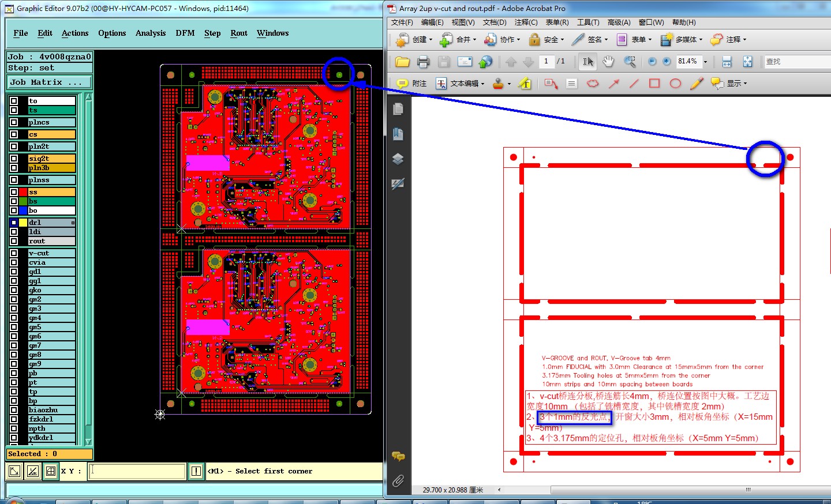Toggle the checkbox for layer 'rout'

[13, 241]
